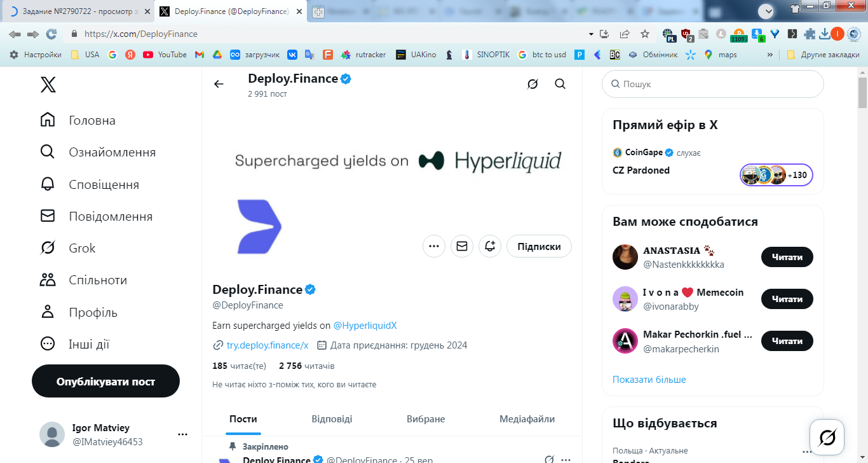Image resolution: width=868 pixels, height=463 pixels.
Task: Click the X logo home icon
Action: pyautogui.click(x=48, y=84)
